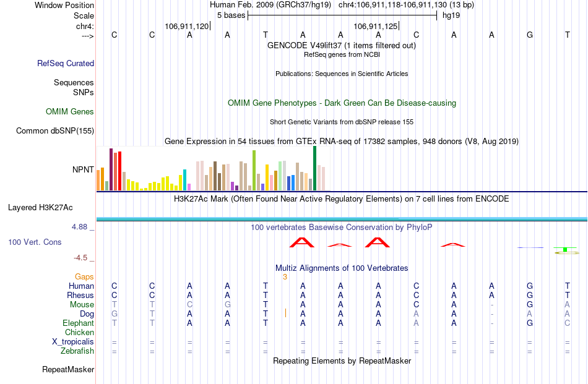Viewport: 588px width, 384px height.
Task: Click the Human Feb. 2009 (GRCh37/hg19) text
Action: coord(270,5)
